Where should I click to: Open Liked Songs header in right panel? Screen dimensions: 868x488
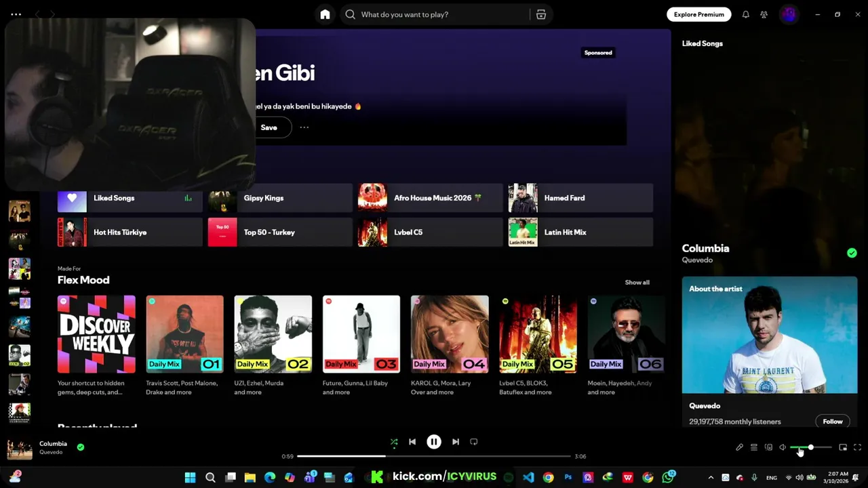(x=703, y=43)
